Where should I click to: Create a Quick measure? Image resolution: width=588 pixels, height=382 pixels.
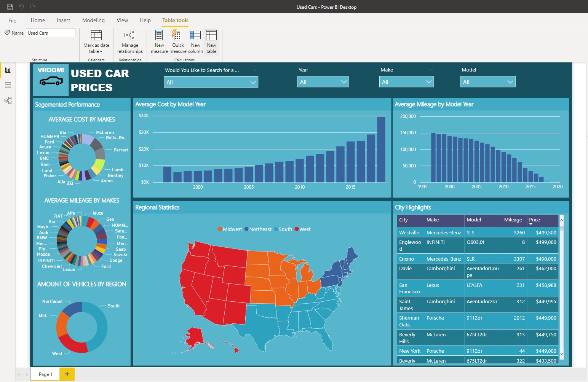[x=178, y=42]
